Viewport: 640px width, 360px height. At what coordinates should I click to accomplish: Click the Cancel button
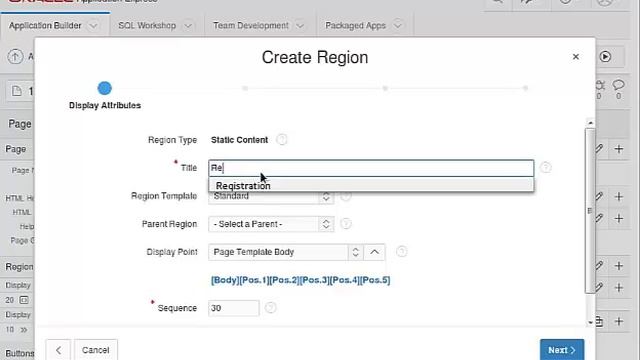point(96,350)
